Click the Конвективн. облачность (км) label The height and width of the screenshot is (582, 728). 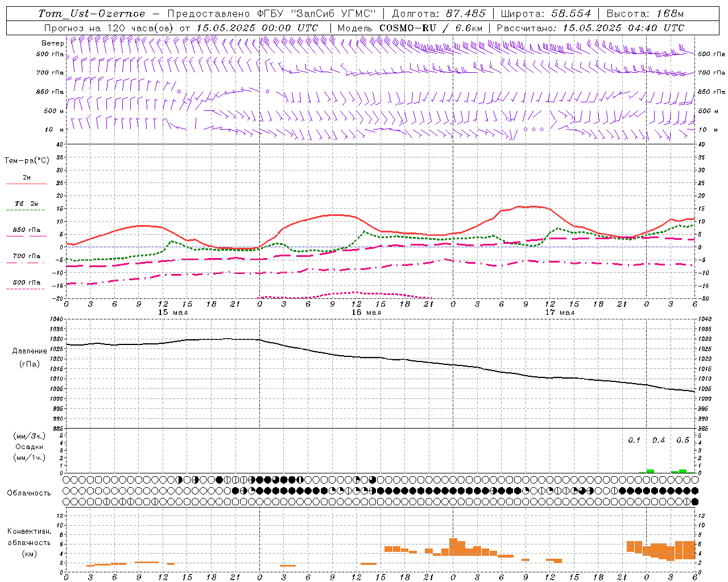point(29,543)
